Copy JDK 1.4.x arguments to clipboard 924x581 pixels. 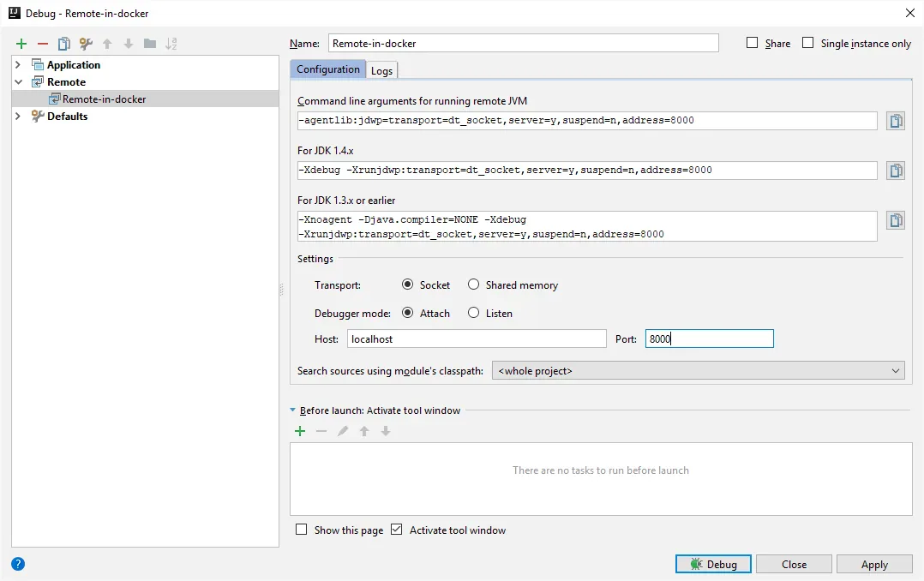coord(895,171)
